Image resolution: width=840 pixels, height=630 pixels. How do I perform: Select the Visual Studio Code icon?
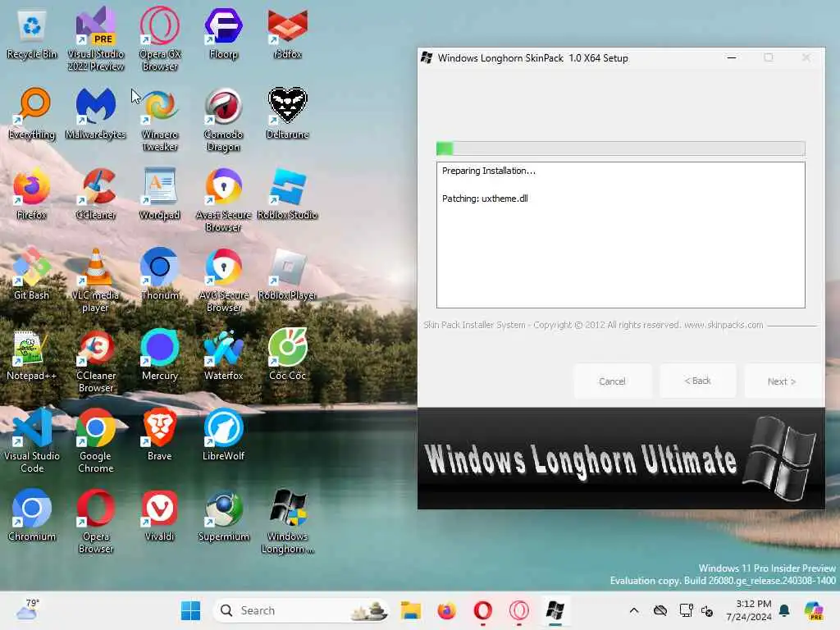coord(32,441)
